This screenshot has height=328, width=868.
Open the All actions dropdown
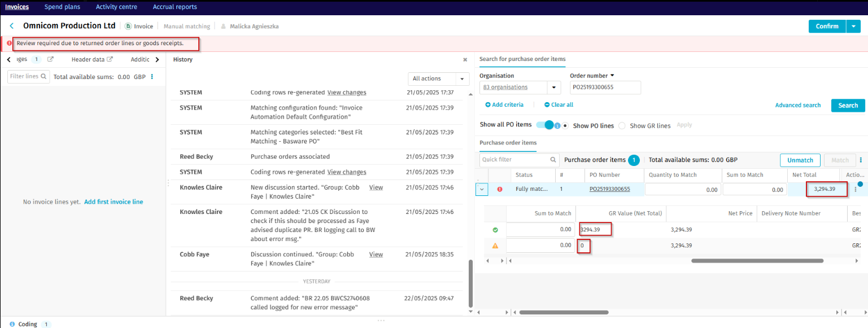(438, 78)
